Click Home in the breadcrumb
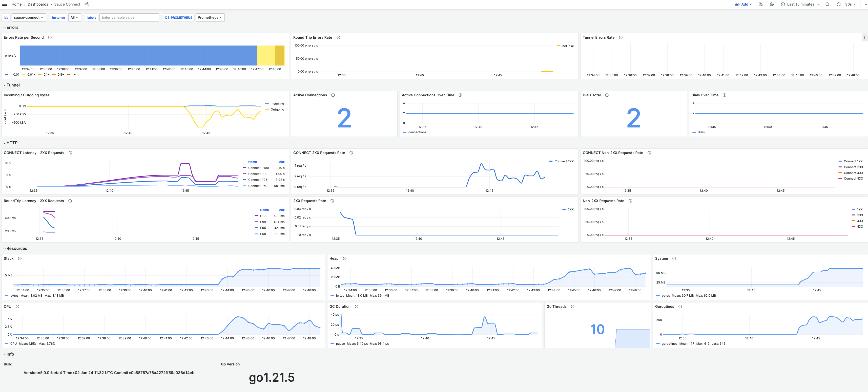This screenshot has width=868, height=392. [x=16, y=4]
